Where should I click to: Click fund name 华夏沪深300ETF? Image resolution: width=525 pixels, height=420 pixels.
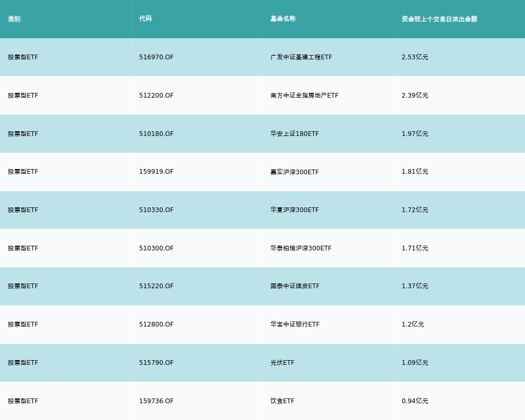[295, 210]
